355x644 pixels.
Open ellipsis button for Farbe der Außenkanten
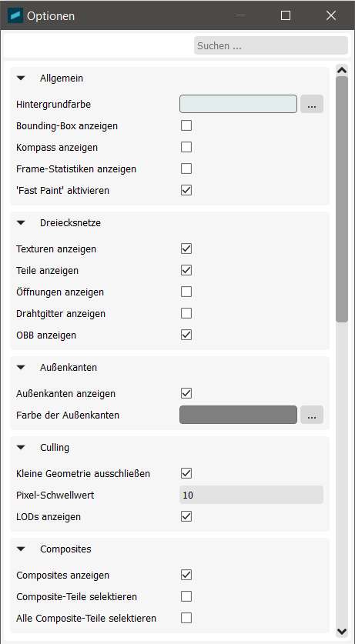pyautogui.click(x=312, y=415)
